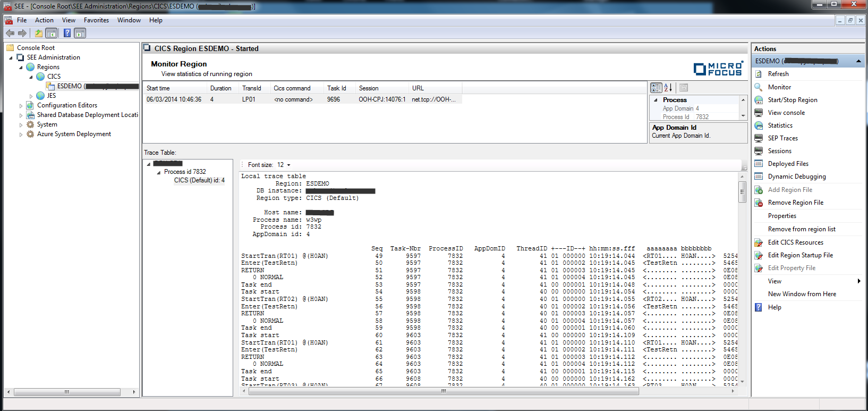Click the Statistics icon in the Actions pane
The width and height of the screenshot is (868, 411).
click(759, 125)
